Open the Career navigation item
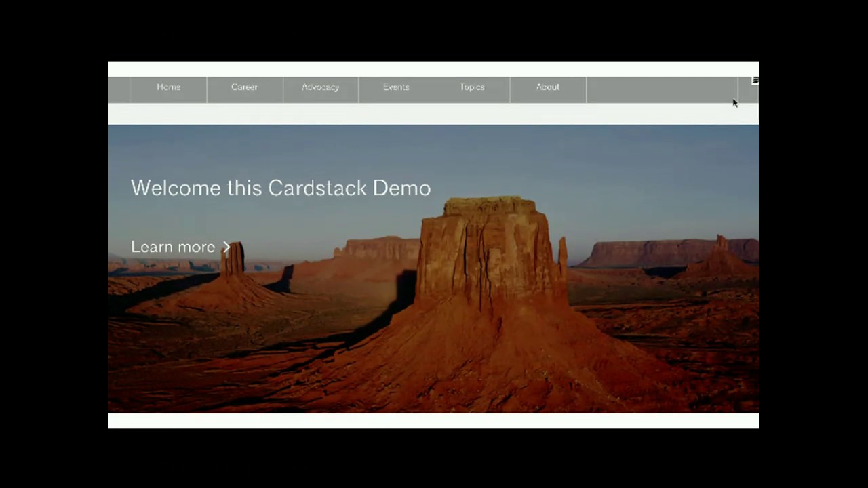Screen dimensions: 868x488 point(244,87)
